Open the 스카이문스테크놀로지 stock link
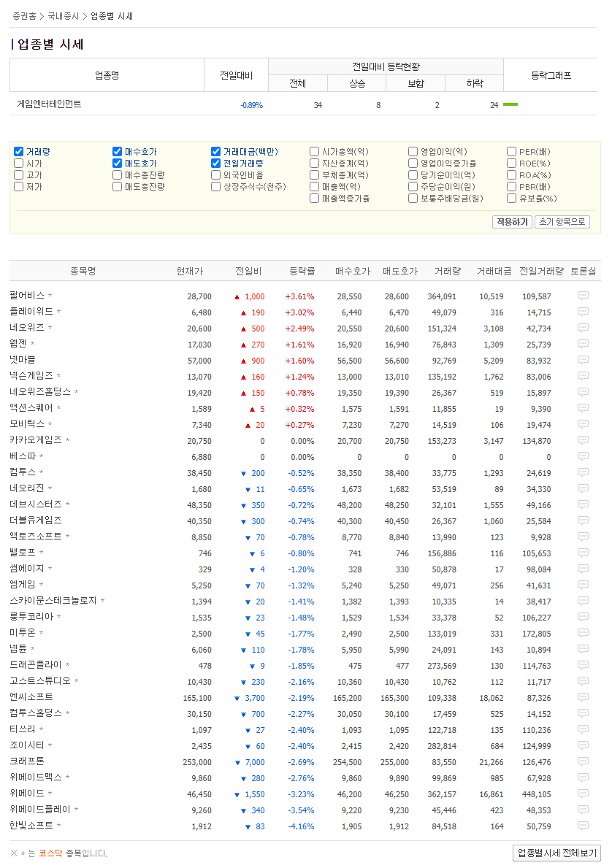The image size is (612, 868). [53, 601]
